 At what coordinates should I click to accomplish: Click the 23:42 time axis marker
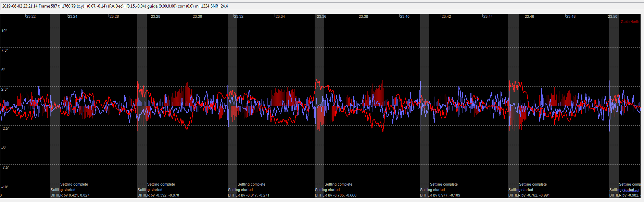446,16
